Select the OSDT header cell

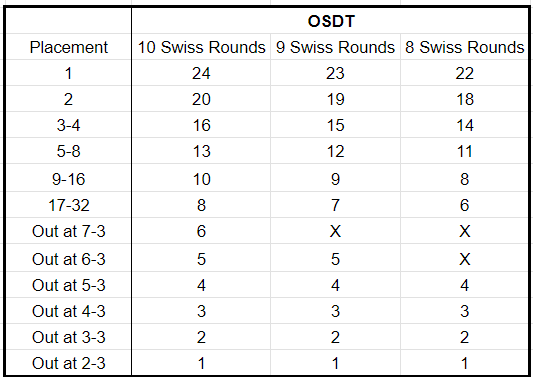(x=330, y=21)
